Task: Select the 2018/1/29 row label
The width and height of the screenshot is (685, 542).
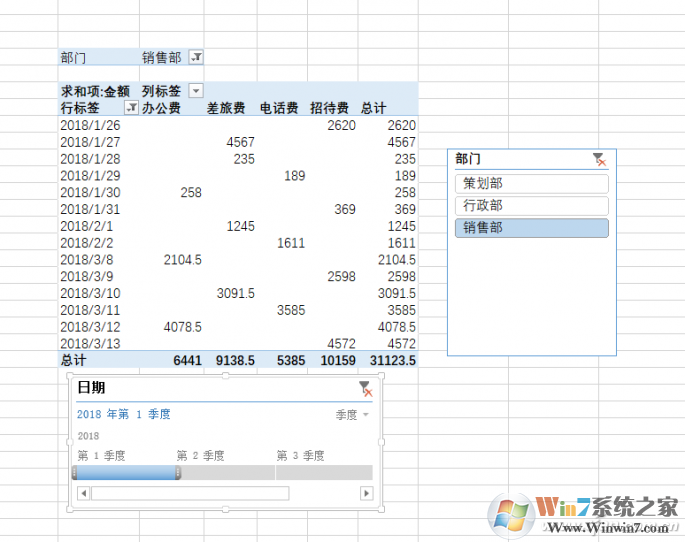Action: (x=90, y=176)
